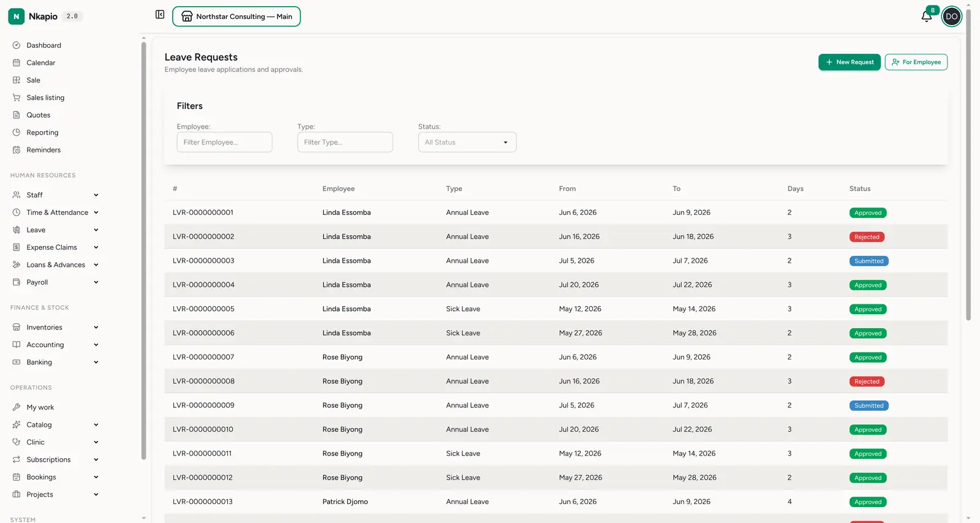Click the Banking icon in sidebar
Screen dimensions: 980x523
(x=17, y=362)
